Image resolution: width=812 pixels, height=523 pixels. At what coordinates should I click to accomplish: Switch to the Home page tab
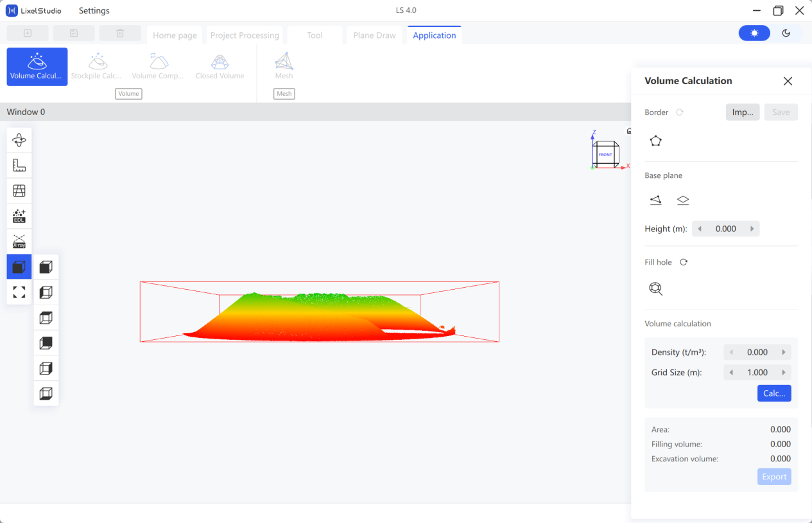(x=175, y=35)
